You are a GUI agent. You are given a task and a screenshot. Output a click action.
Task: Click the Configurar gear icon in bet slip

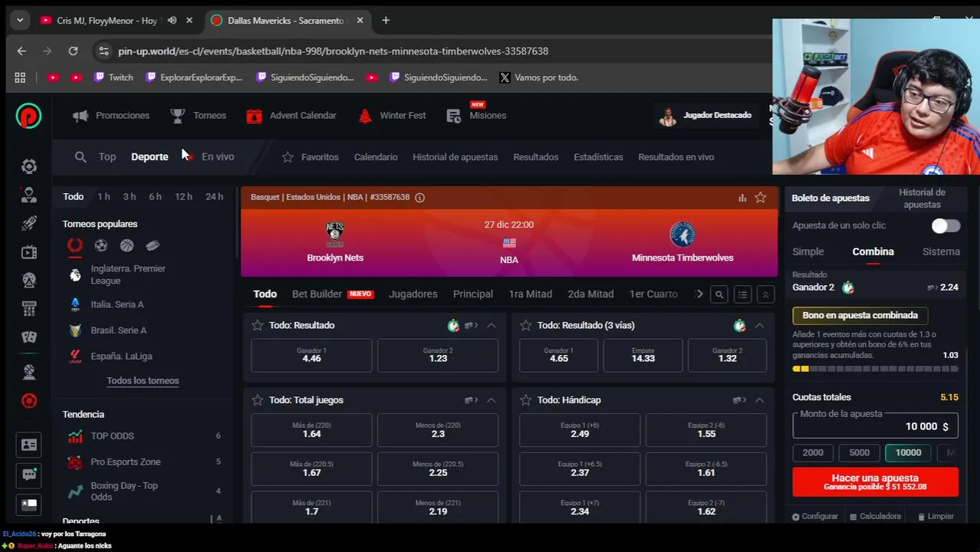[x=796, y=517]
